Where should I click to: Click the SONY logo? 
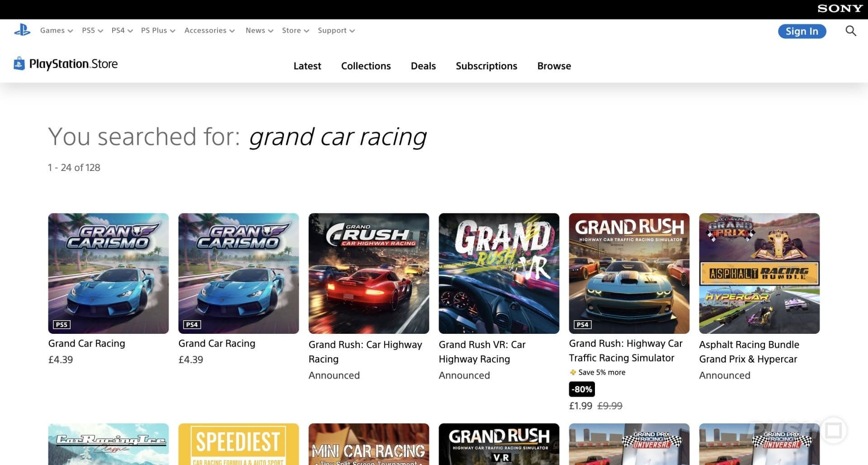840,8
